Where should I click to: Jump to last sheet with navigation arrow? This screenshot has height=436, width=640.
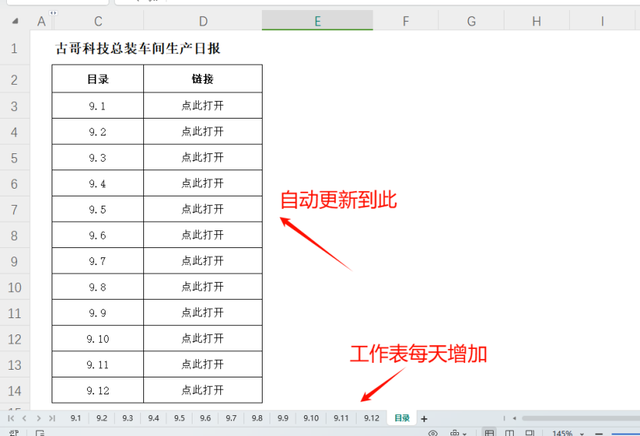coord(52,418)
